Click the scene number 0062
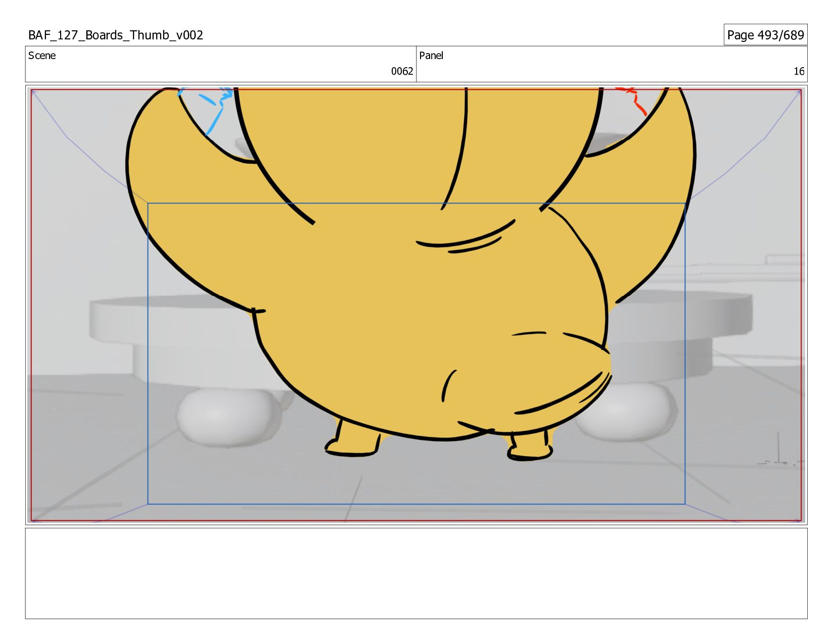 coord(402,71)
